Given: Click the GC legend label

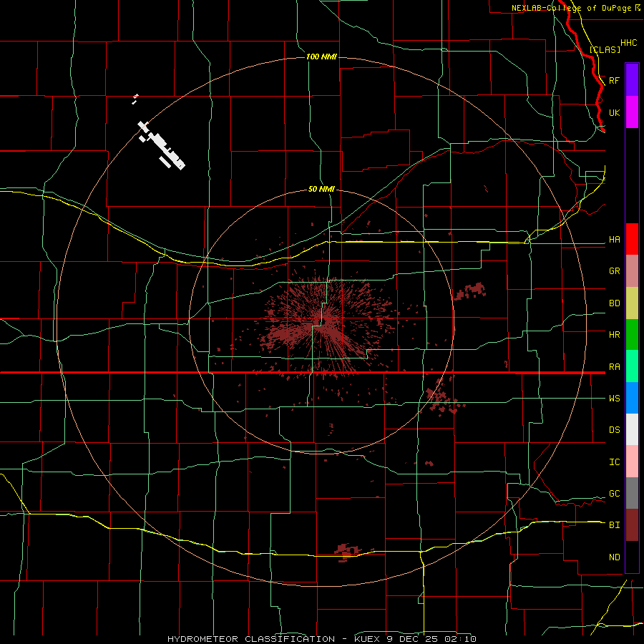Looking at the screenshot, I should coord(614,494).
